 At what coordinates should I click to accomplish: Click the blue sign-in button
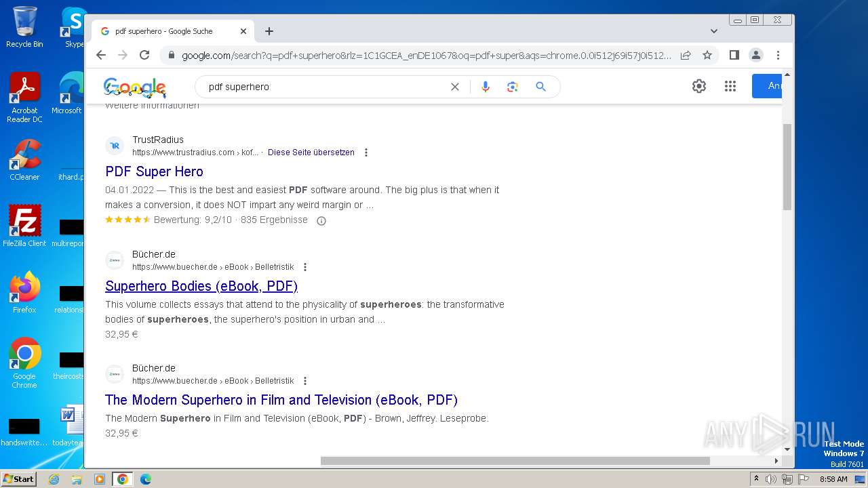coord(767,86)
